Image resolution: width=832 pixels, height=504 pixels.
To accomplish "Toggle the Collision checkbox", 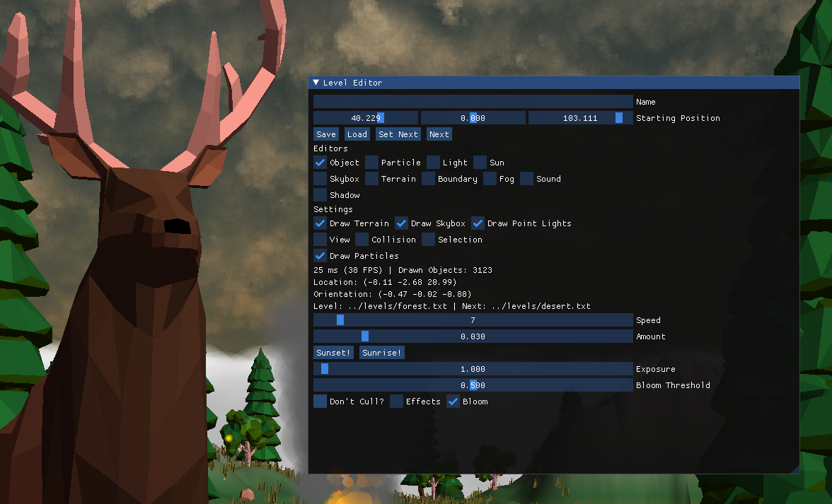I will click(362, 240).
